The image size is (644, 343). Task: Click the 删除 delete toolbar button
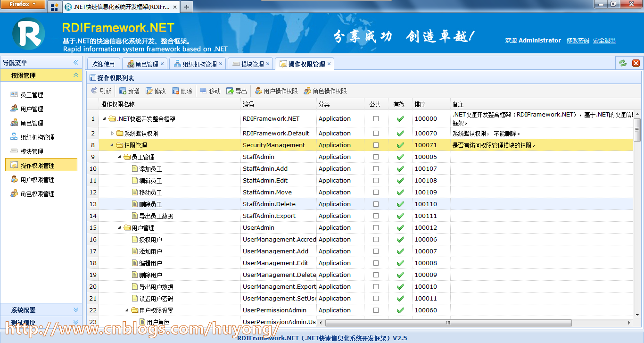coord(182,91)
